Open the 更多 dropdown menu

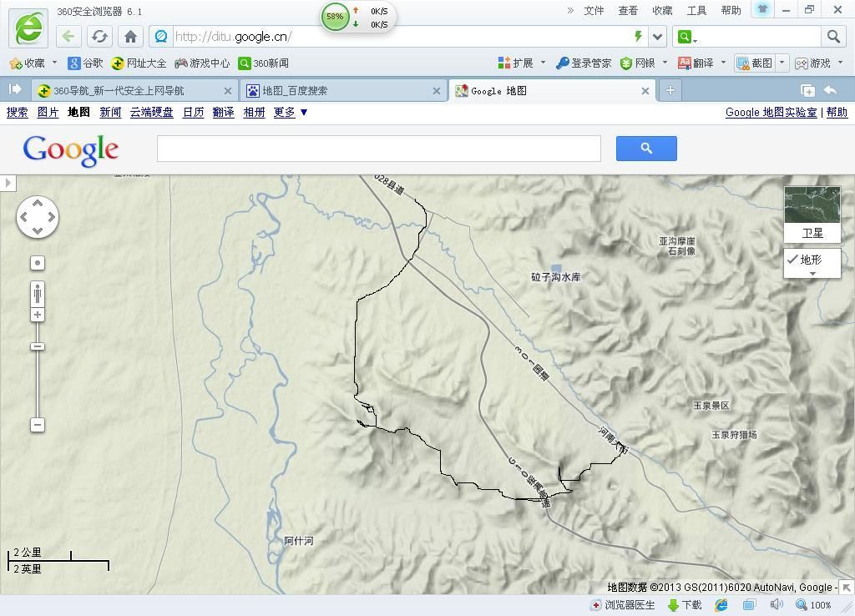tap(291, 112)
